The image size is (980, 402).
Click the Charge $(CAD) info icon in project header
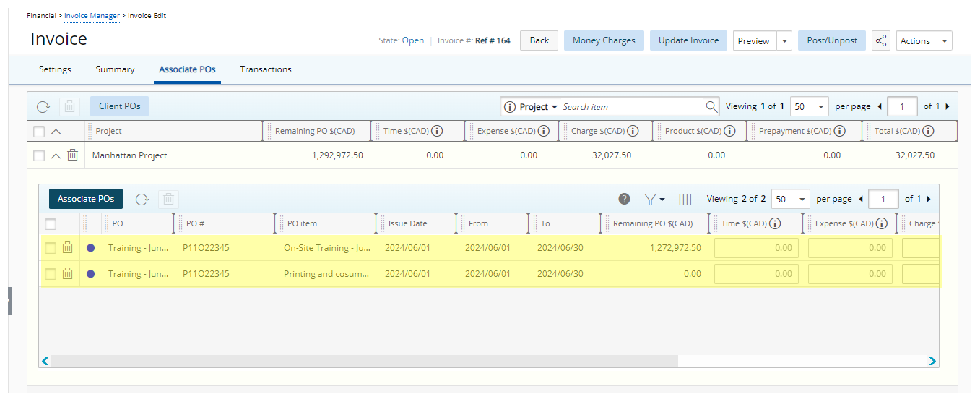633,132
